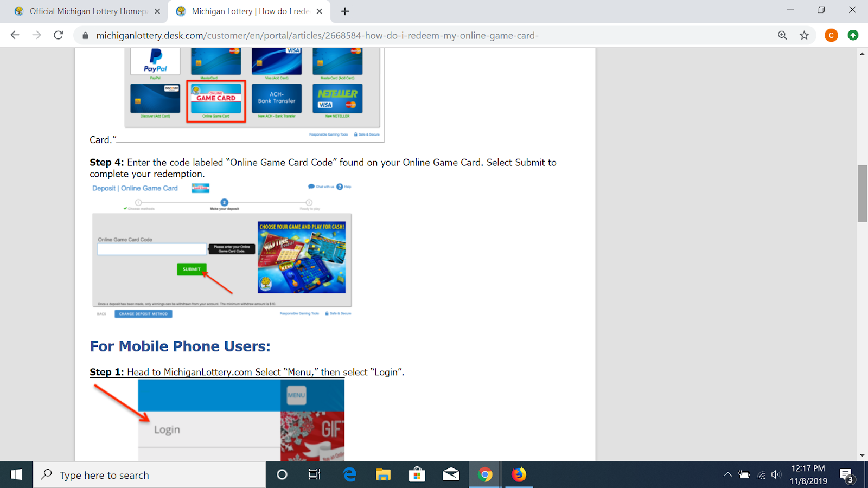Screen dimensions: 868x488
Task: Click the Type here to search box
Action: click(x=150, y=475)
